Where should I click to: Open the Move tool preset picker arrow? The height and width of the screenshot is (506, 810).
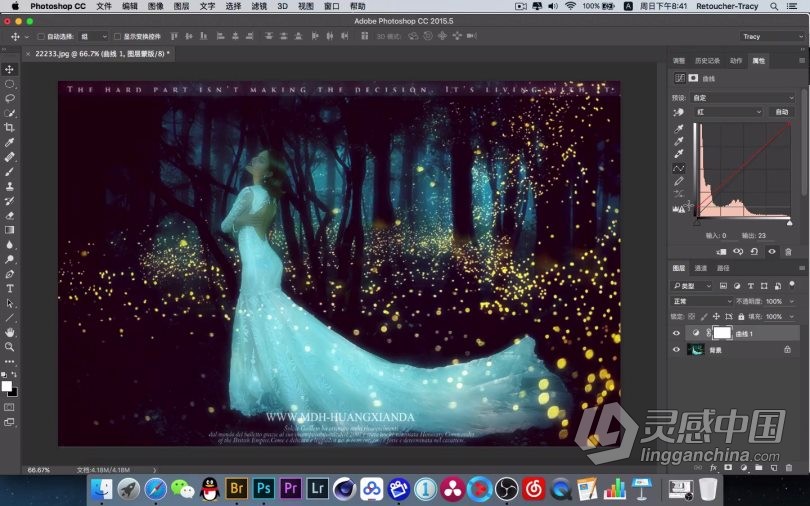(27, 37)
